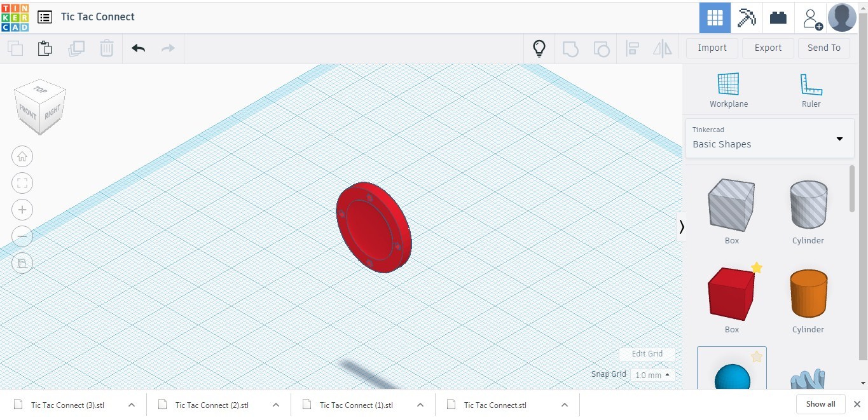This screenshot has width=868, height=420.
Task: Switch to Bricks view with the lego icon
Action: [778, 17]
